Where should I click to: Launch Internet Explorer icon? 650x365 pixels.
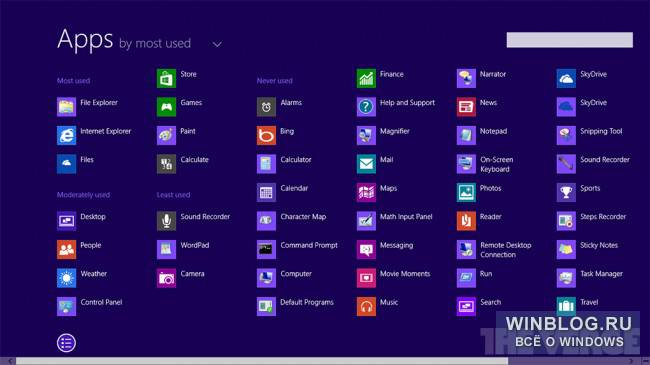(x=66, y=135)
